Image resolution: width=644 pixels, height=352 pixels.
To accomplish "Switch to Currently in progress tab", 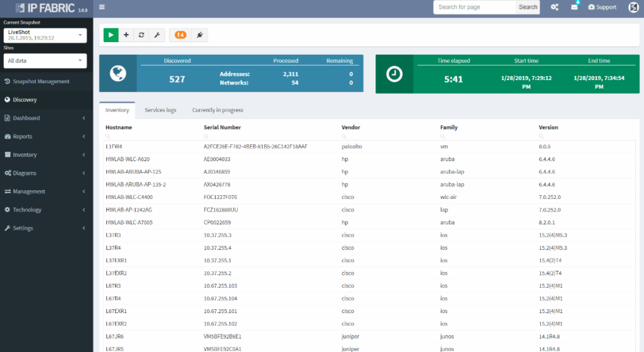I will click(218, 110).
